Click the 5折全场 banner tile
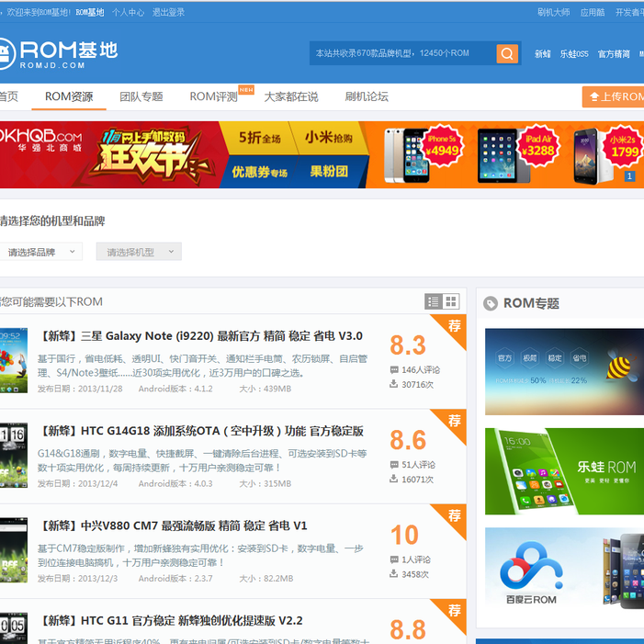The image size is (644, 644). [260, 138]
